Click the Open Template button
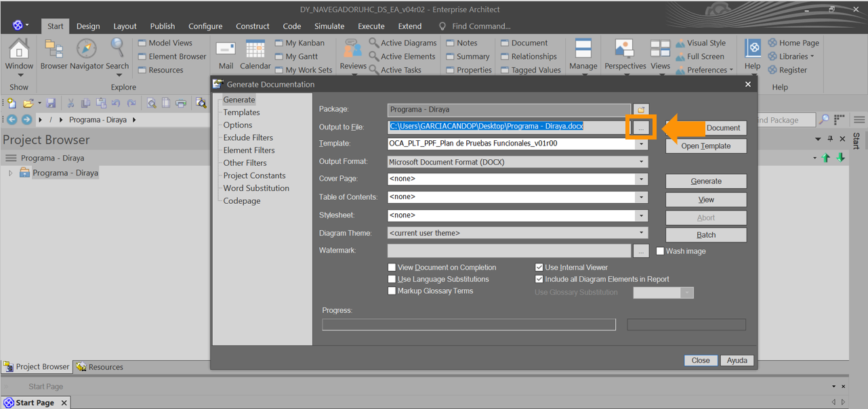 coord(706,146)
